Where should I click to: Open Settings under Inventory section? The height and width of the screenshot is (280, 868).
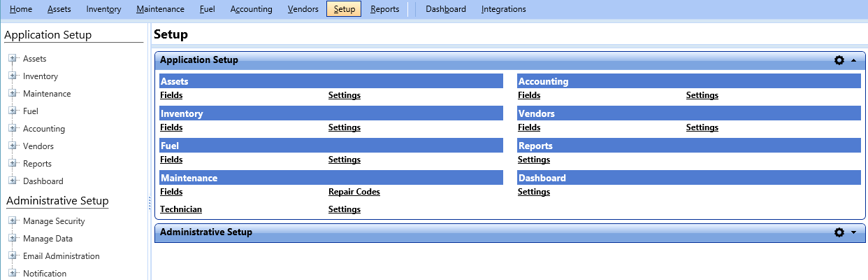coord(345,127)
